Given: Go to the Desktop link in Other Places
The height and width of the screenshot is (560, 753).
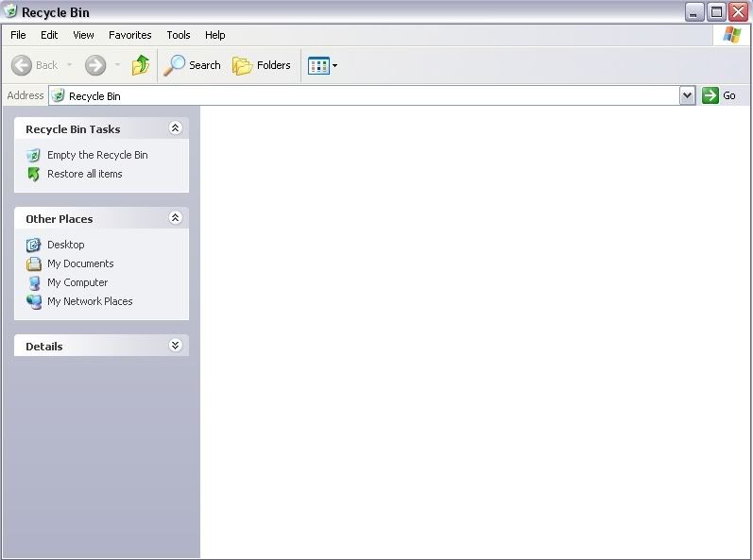Looking at the screenshot, I should tap(65, 245).
